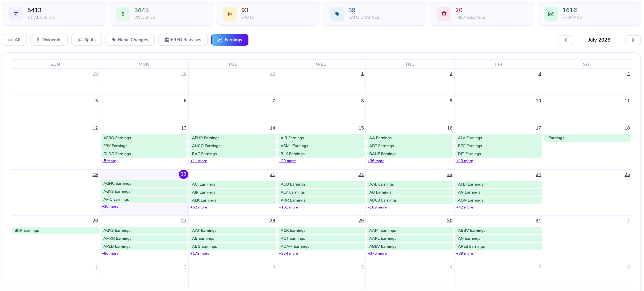This screenshot has width=644, height=291.
Task: Click the Splits scissors card icon
Action: point(230,14)
